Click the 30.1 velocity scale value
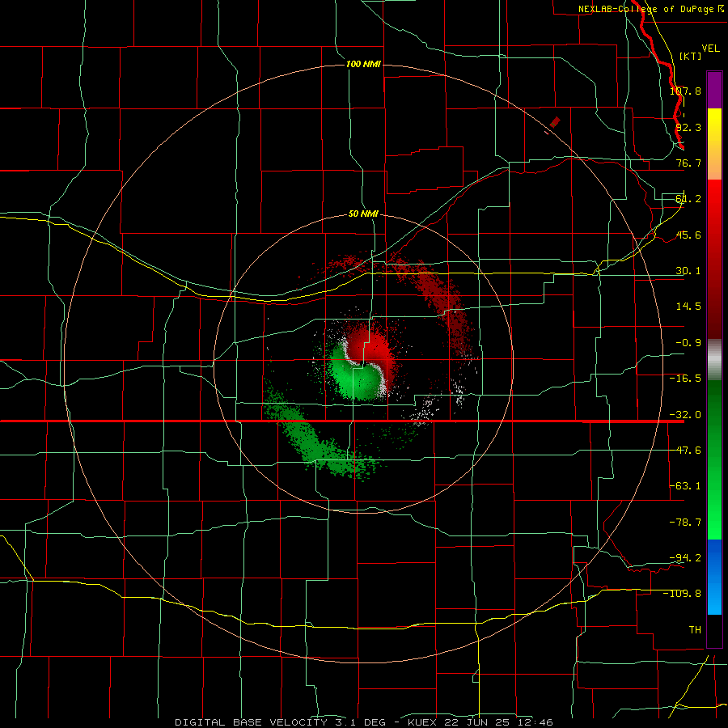Screen dimensions: 728x728 [688, 271]
